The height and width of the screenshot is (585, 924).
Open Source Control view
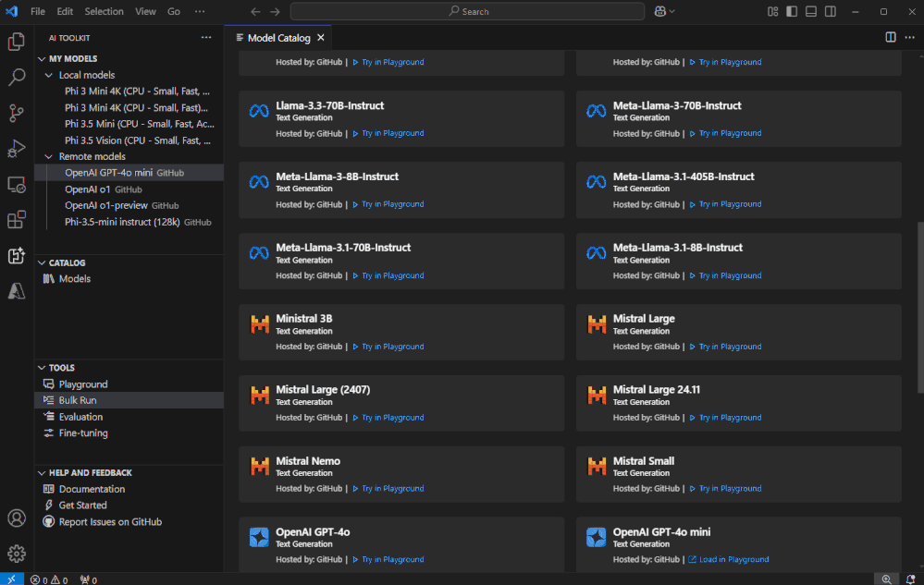click(17, 113)
